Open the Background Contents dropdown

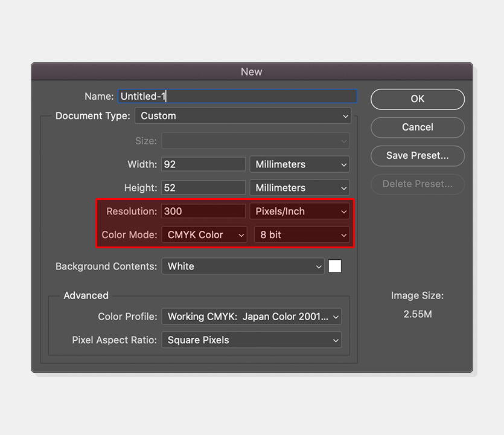243,266
